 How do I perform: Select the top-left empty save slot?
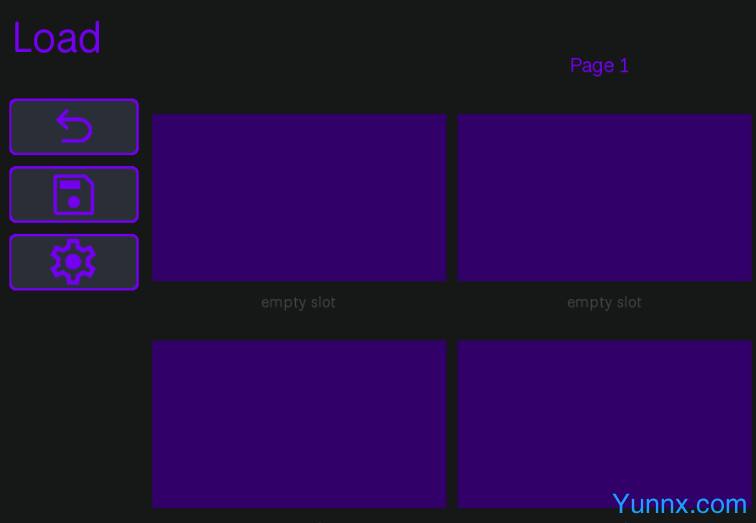pyautogui.click(x=298, y=197)
